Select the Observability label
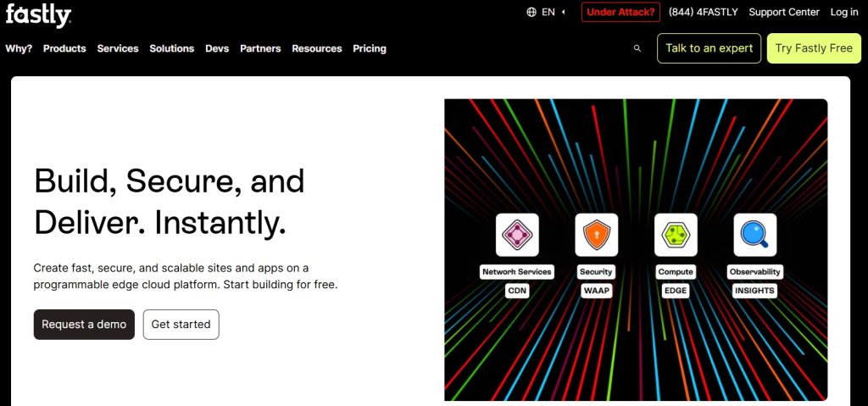The height and width of the screenshot is (406, 868). (755, 272)
